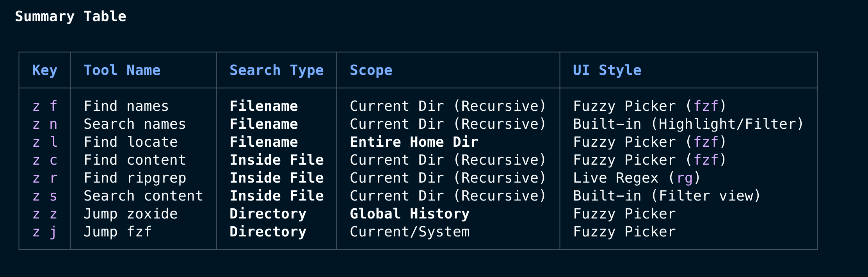Click 'Filename' in the Search names row
This screenshot has width=868, height=277.
[x=264, y=124]
